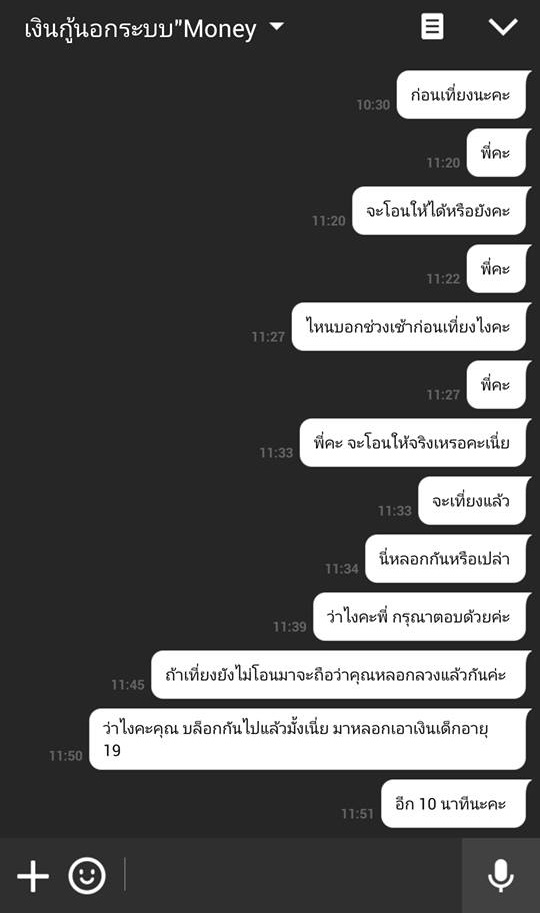The image size is (540, 913).
Task: Tap the พี่คะ bubble sent at 11:22
Action: click(498, 269)
